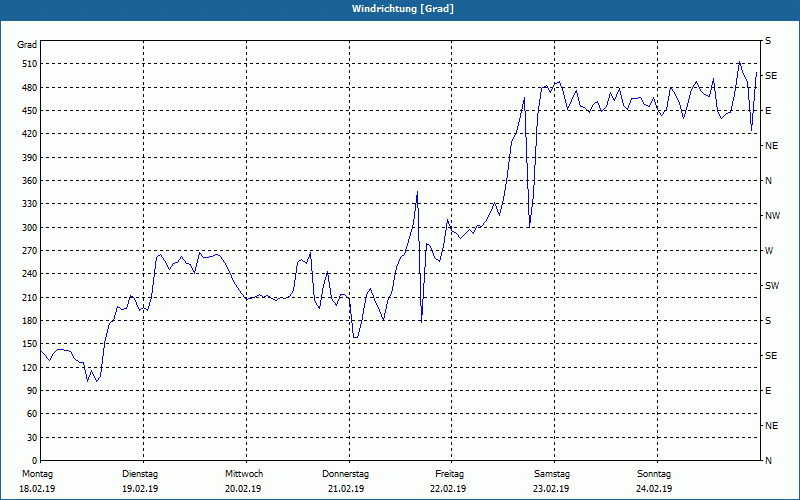Choose the '180' y-axis value

click(30, 320)
